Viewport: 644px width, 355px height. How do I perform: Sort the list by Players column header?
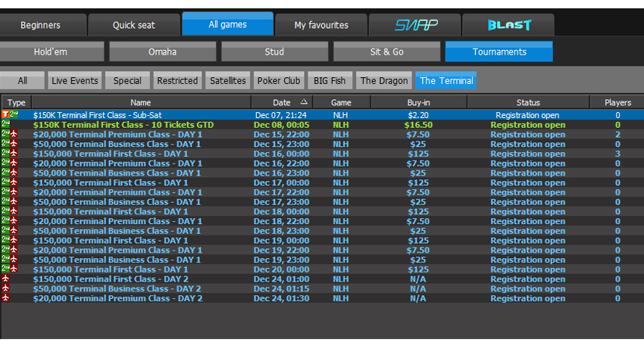coord(617,102)
